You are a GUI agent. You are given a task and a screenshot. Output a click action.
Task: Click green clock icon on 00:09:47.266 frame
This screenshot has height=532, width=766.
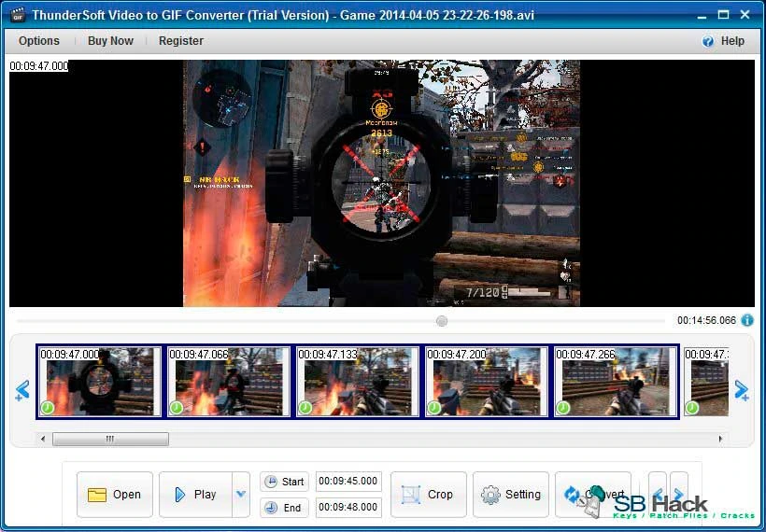[563, 408]
